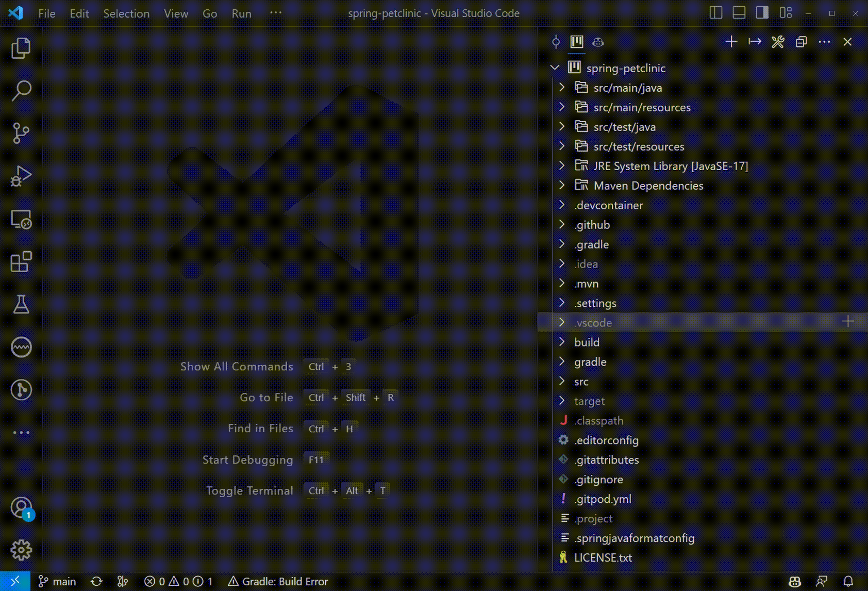Click Synchronize Changes icon in status bar

pos(96,582)
